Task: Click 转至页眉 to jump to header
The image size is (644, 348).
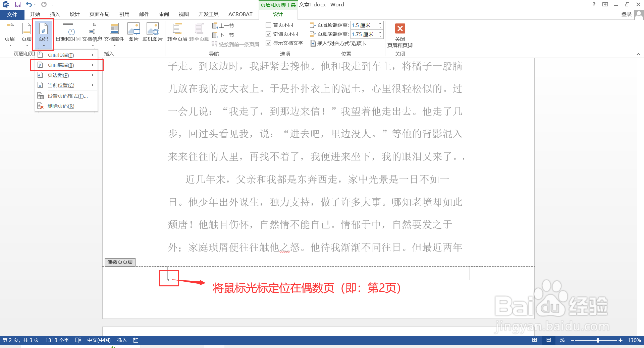Action: tap(177, 32)
